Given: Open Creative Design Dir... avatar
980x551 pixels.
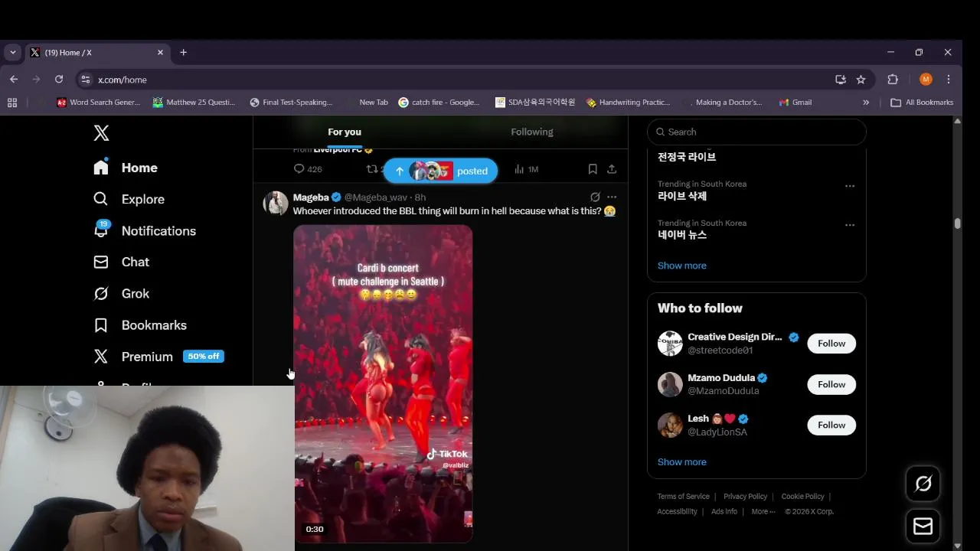Looking at the screenshot, I should 670,344.
